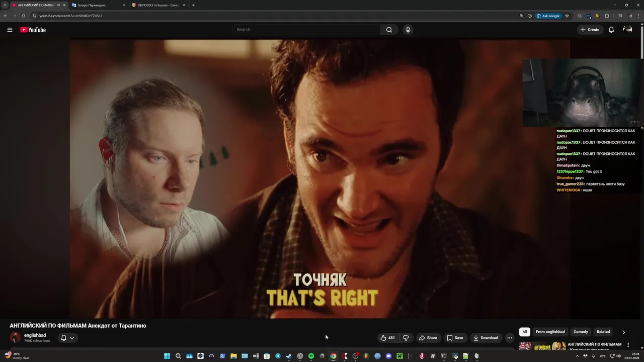Open the weather widget on the taskbar
Screen dimensions: 644x362
point(17,356)
